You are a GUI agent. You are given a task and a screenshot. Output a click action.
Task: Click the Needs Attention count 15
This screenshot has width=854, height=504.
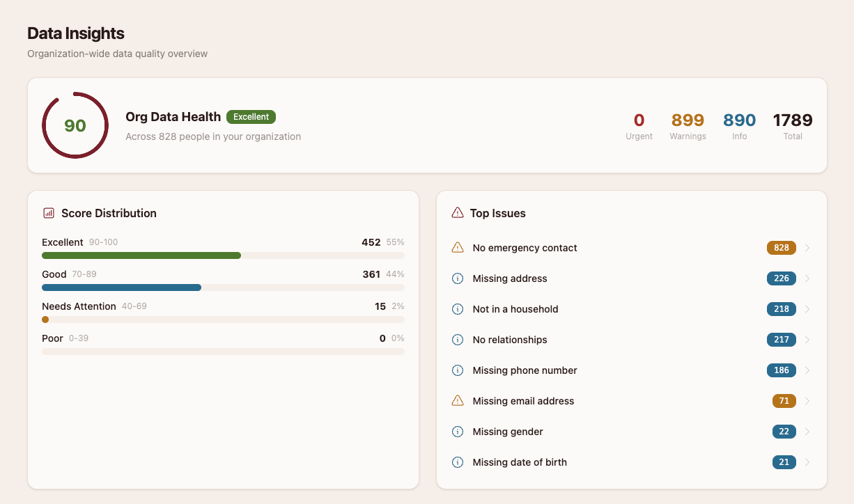click(380, 306)
